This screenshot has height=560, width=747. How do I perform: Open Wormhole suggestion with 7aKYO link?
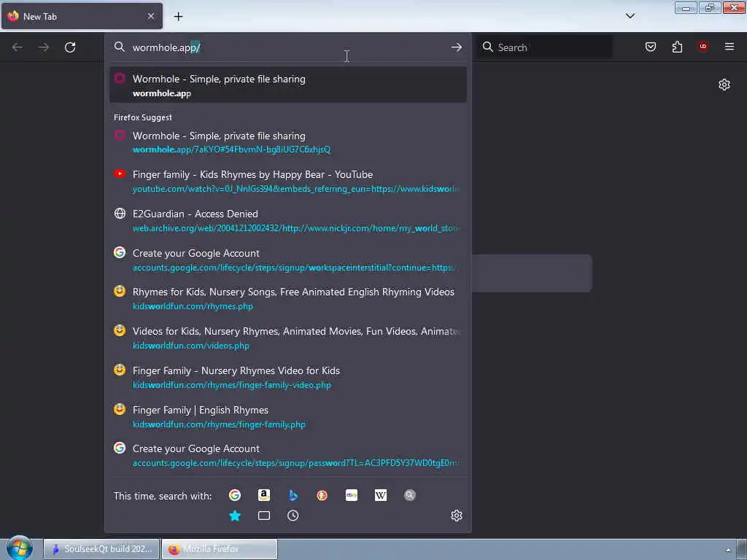(287, 142)
